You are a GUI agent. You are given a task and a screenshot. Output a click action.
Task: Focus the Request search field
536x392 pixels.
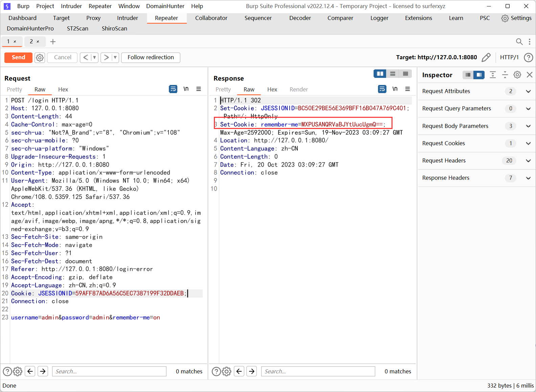point(109,371)
